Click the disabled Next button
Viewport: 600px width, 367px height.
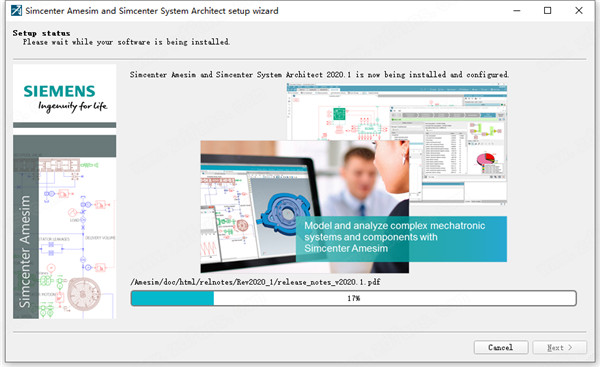pos(559,347)
